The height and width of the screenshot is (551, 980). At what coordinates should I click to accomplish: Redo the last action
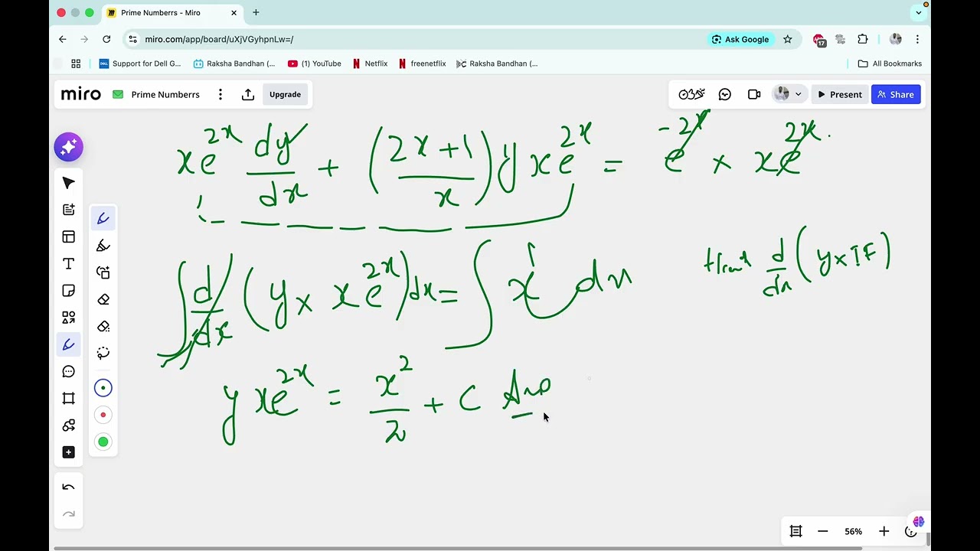(68, 514)
